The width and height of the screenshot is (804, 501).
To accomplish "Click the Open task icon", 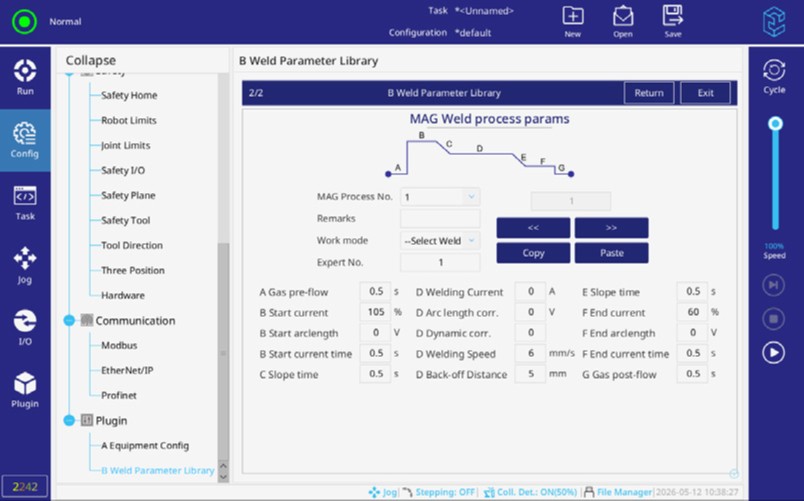I will (x=622, y=22).
